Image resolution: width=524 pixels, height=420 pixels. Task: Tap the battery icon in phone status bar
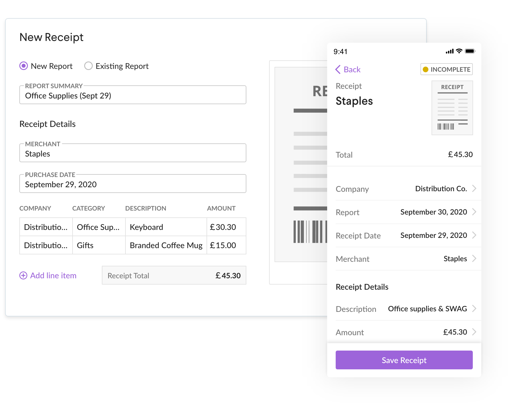pos(470,51)
